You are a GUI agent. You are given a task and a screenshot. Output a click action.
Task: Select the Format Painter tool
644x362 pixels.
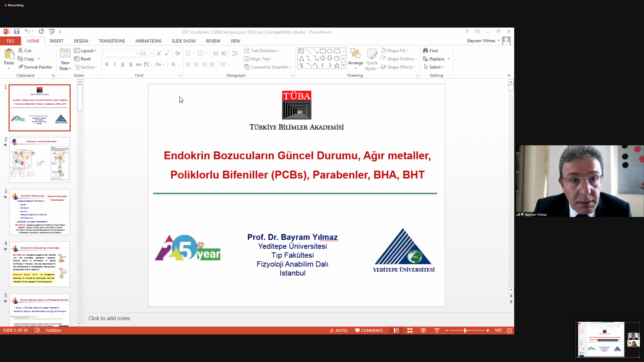click(x=35, y=67)
